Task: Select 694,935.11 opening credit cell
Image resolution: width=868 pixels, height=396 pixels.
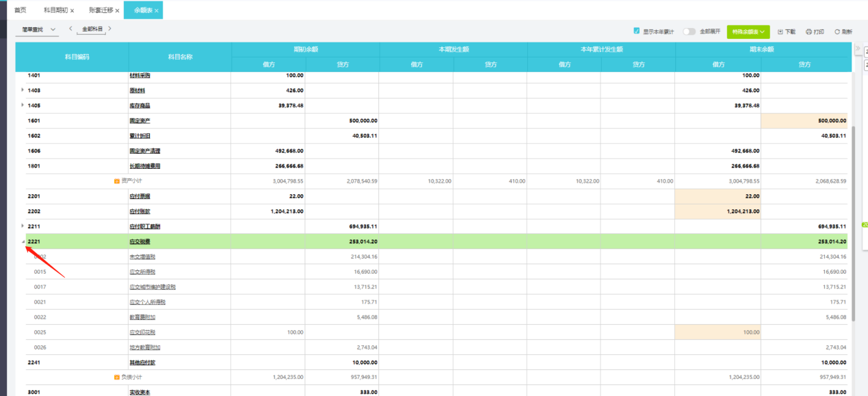Action: pos(342,226)
